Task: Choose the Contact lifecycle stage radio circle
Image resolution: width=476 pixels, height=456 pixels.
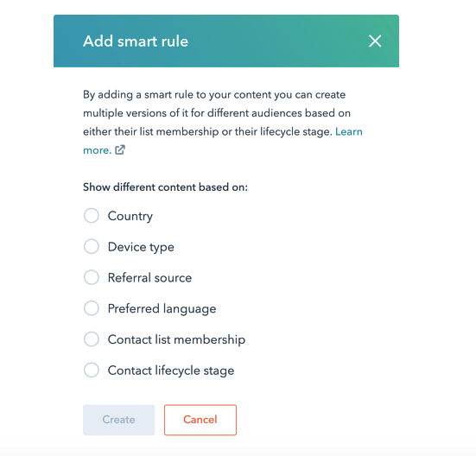Action: click(92, 370)
